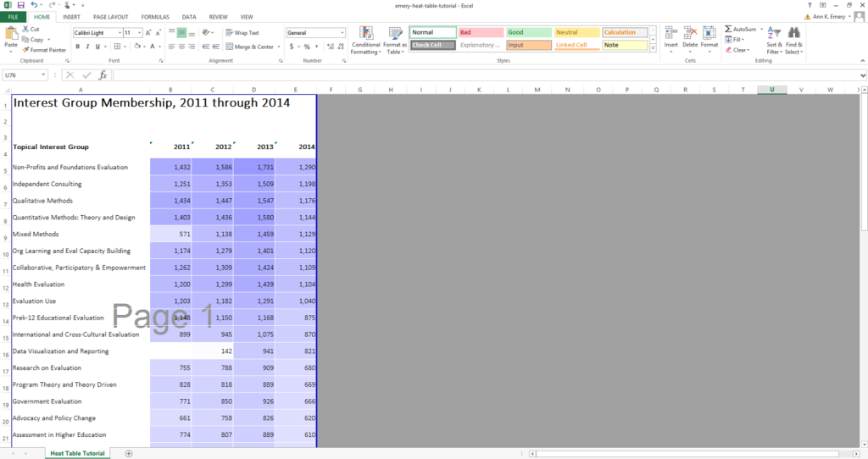Click the Increase Indent icon

pos(215,47)
